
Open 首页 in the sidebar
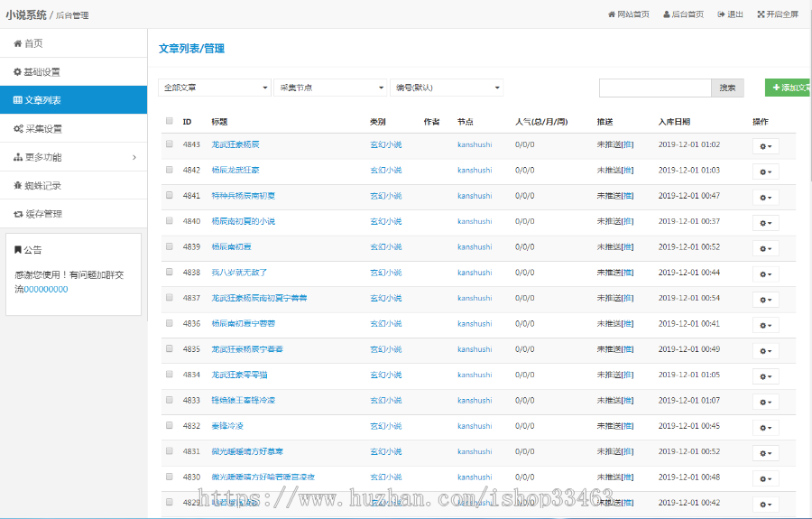(x=74, y=43)
